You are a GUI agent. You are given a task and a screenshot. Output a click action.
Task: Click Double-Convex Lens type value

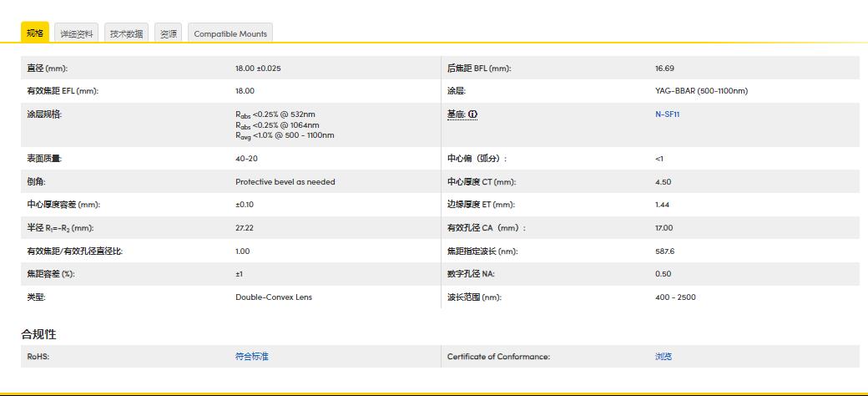coord(274,297)
